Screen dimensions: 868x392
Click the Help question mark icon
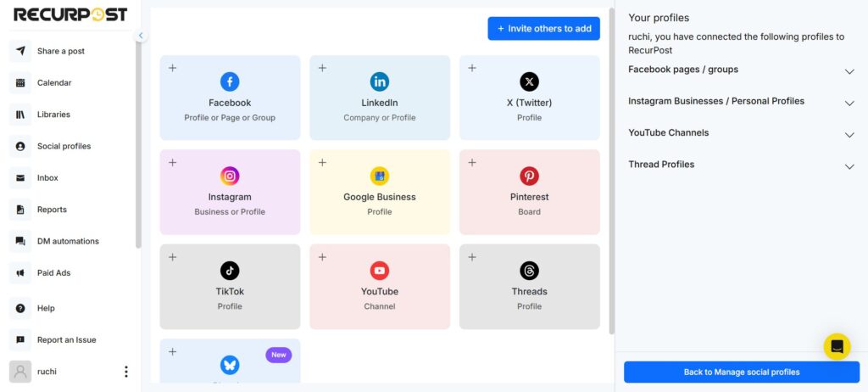tap(20, 308)
